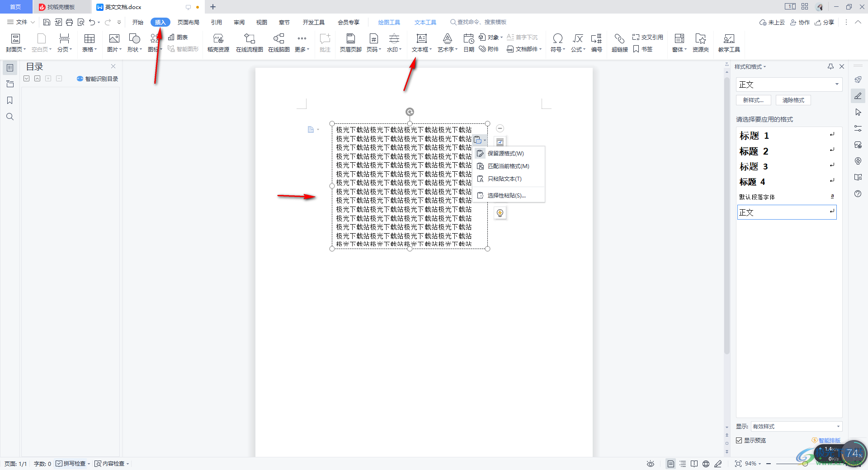Image resolution: width=868 pixels, height=470 pixels.
Task: Click the rotate handle above text box
Action: (x=410, y=112)
